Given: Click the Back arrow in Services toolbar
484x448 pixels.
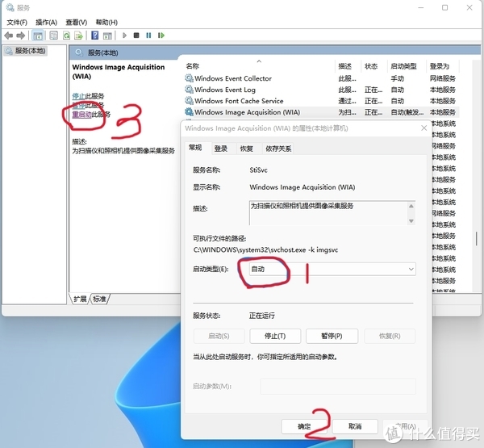Looking at the screenshot, I should tap(9, 36).
